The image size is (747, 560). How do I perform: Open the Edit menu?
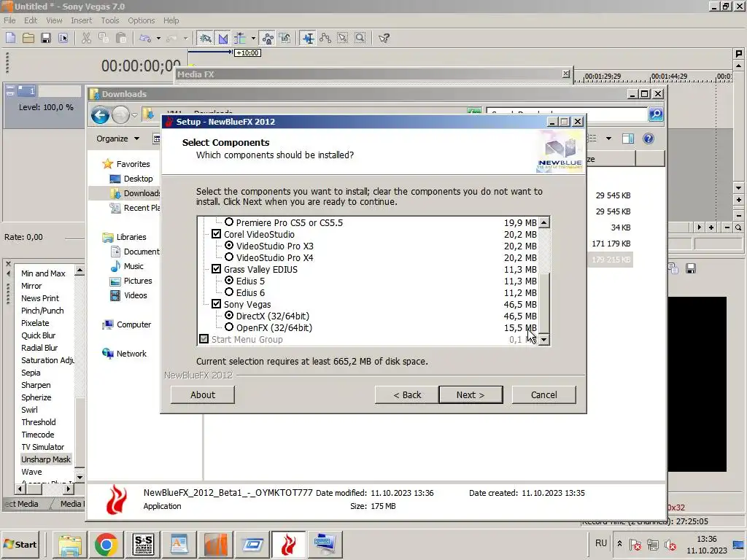(x=31, y=20)
